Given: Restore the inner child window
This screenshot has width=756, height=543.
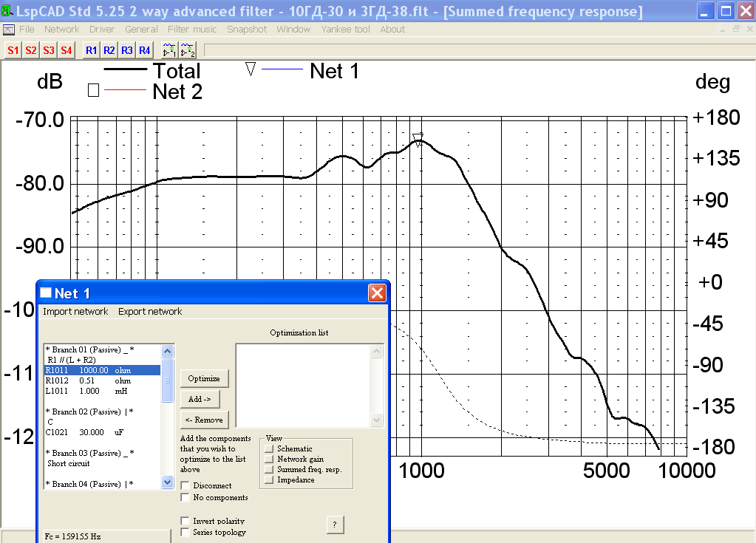Looking at the screenshot, I should click(736, 29).
